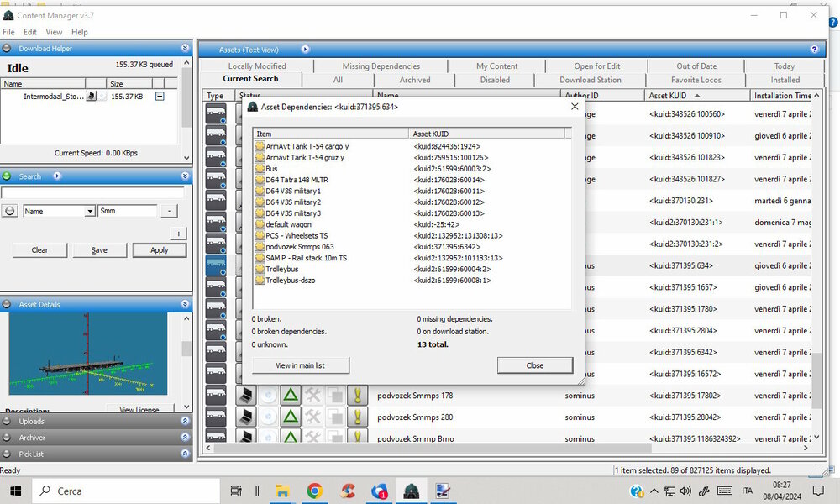840x504 pixels.
Task: Click folder icon beside default wagon
Action: (260, 224)
